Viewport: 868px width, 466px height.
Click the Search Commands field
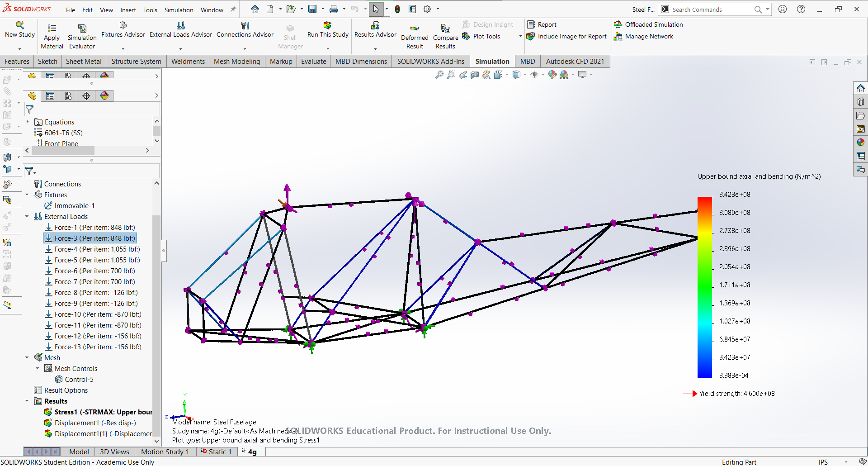(x=712, y=10)
